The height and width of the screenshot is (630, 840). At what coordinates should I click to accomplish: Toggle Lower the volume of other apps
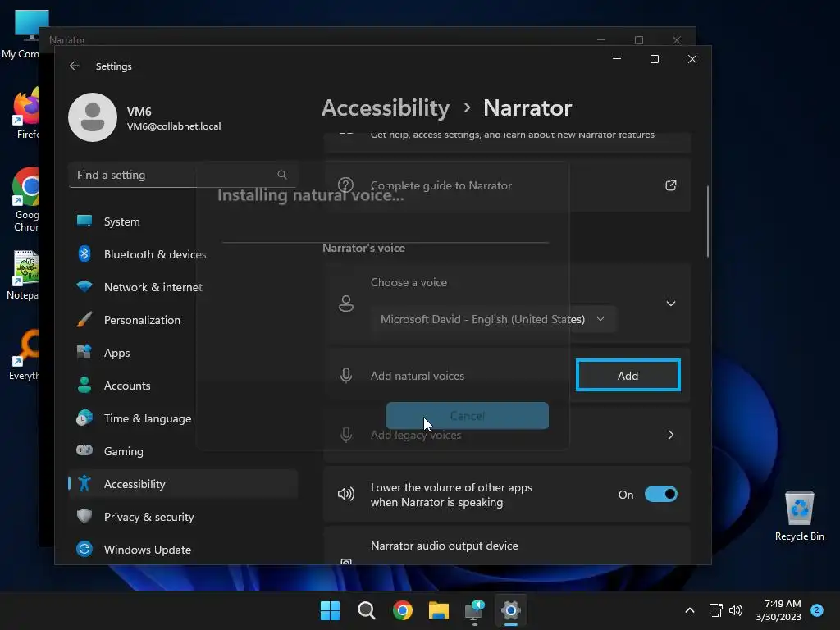click(x=661, y=494)
